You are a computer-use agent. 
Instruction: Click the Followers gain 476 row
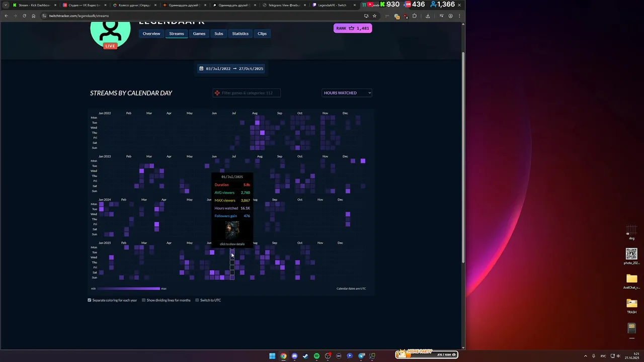(232, 216)
